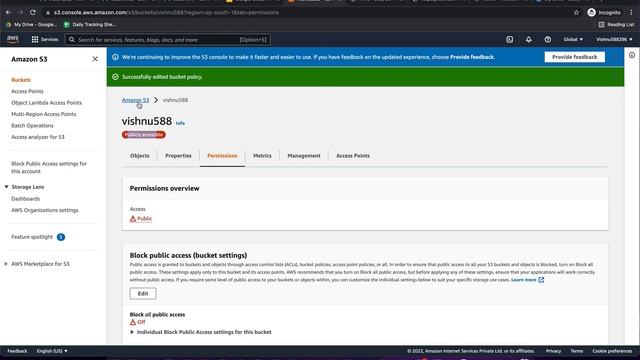
Task: Launch AWS CloudShell terminal icon
Action: pos(509,40)
